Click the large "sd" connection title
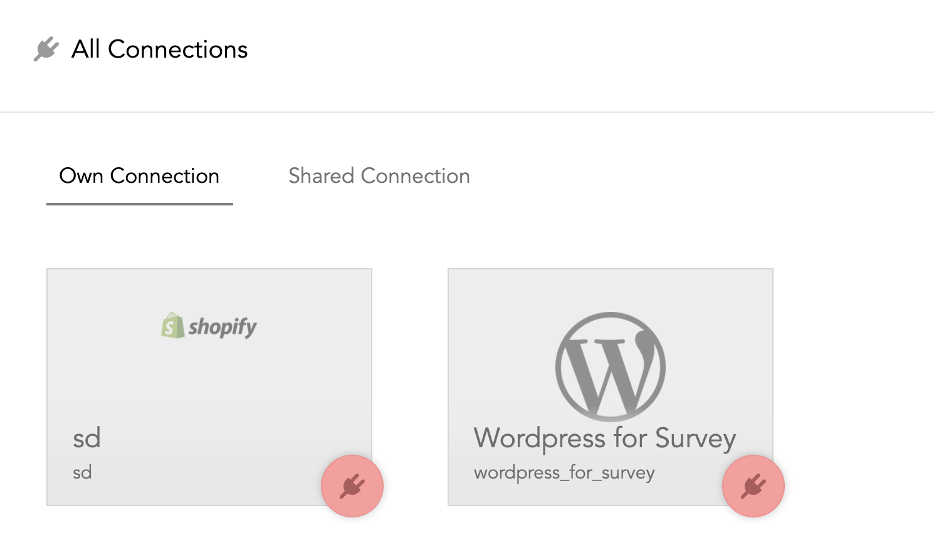 [x=87, y=438]
